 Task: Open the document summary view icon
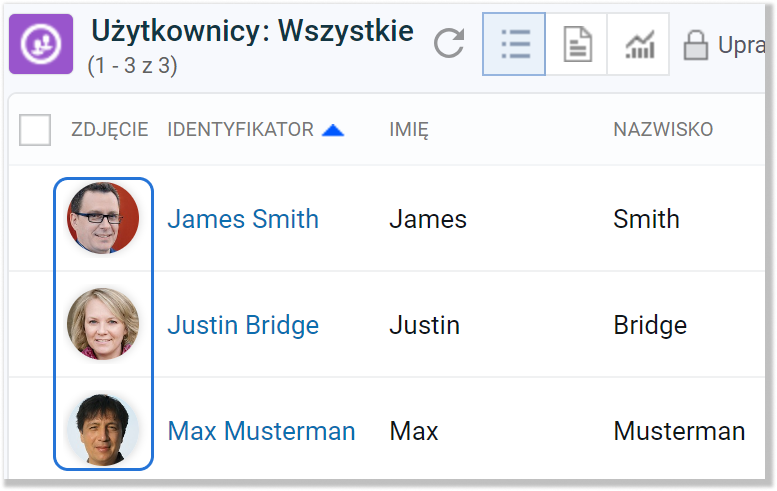[577, 44]
